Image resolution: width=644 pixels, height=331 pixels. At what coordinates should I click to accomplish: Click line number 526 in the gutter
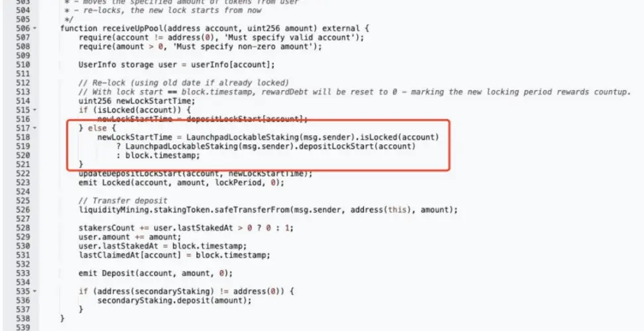(x=23, y=210)
